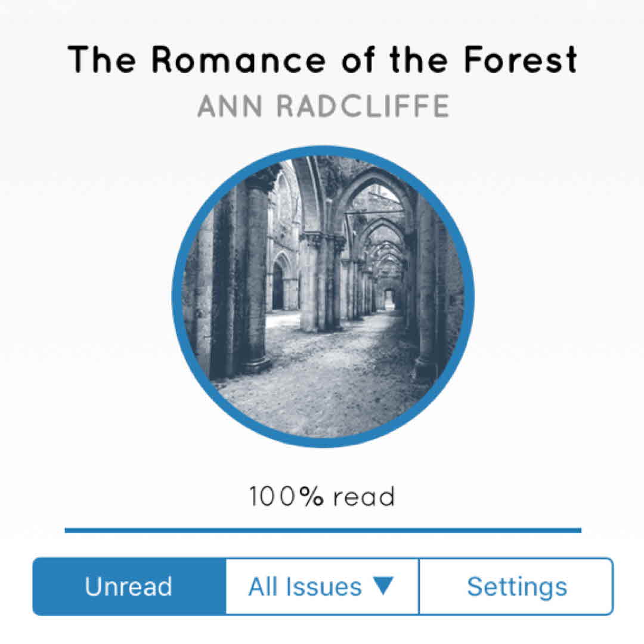Tap the 100% read label
Screen dimensions: 644x644
point(322,497)
